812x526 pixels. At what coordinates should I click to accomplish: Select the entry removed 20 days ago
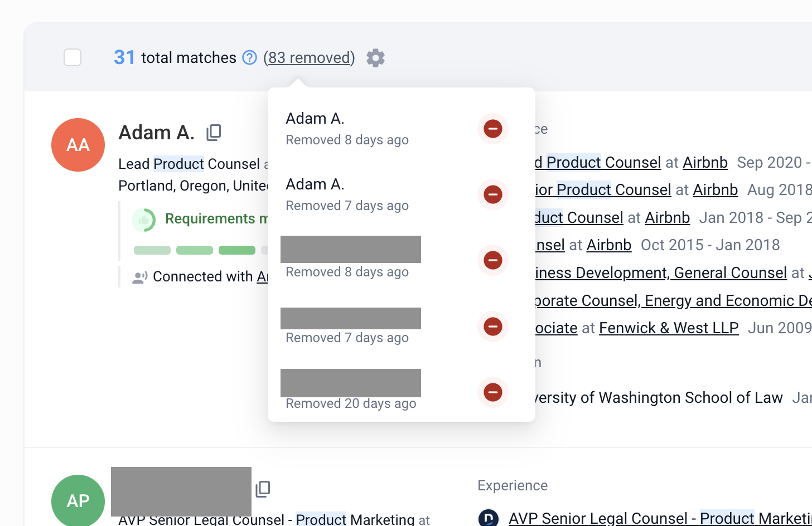click(x=350, y=390)
